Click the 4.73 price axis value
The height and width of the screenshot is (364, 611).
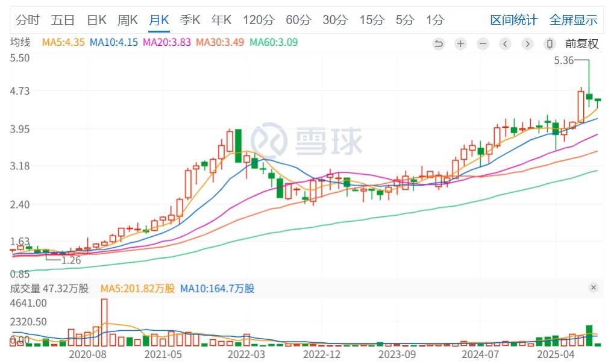[20, 91]
